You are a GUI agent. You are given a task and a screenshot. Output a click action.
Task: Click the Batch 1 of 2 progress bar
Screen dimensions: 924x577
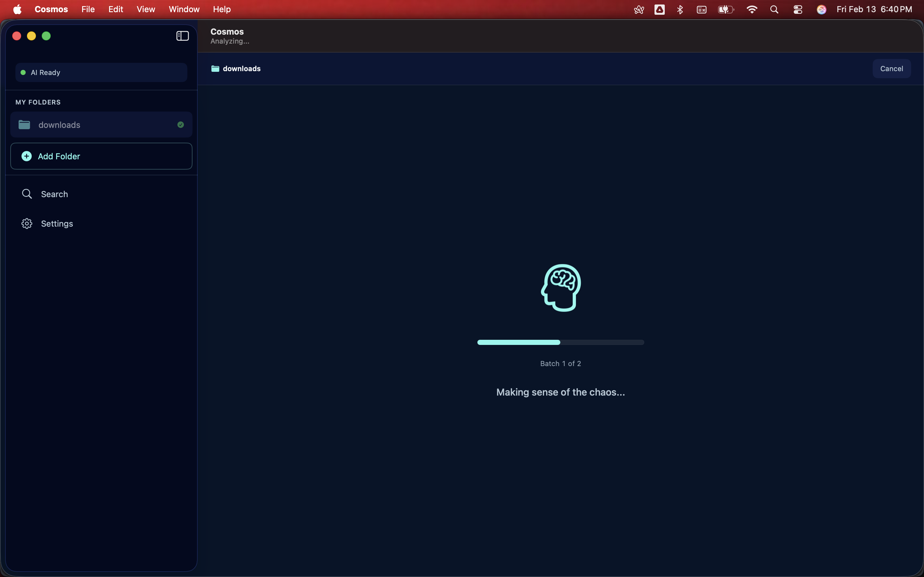click(560, 342)
